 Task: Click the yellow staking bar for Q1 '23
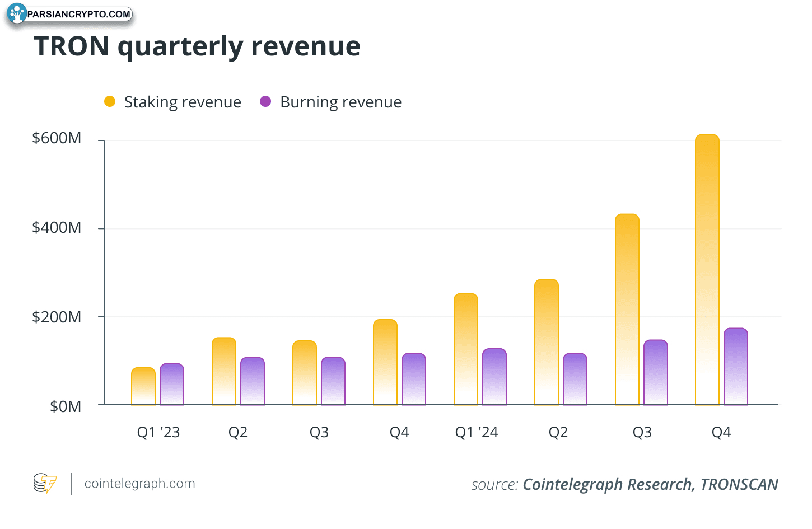[143, 386]
